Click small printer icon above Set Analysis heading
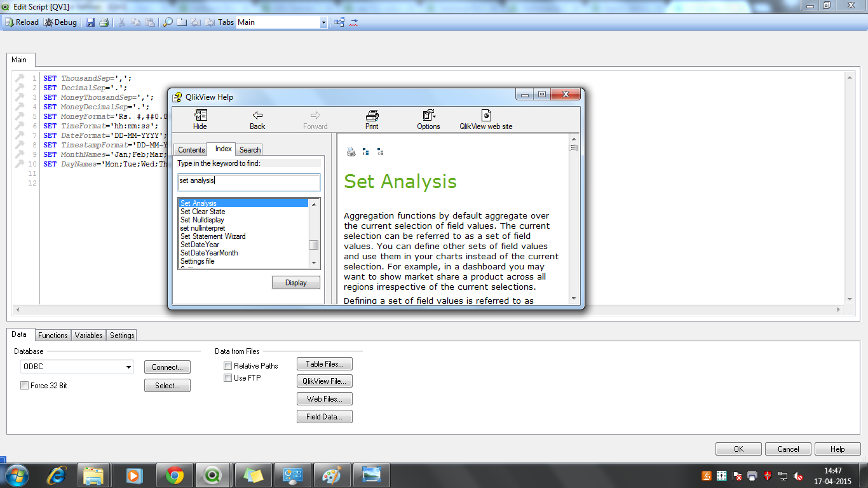Viewport: 868px width, 488px height. point(351,152)
